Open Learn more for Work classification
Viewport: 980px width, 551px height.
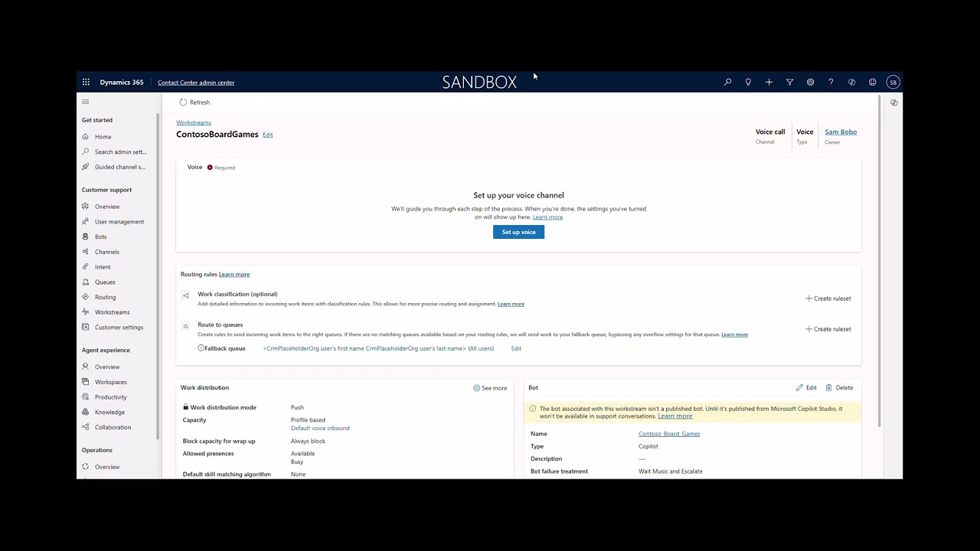(x=511, y=304)
